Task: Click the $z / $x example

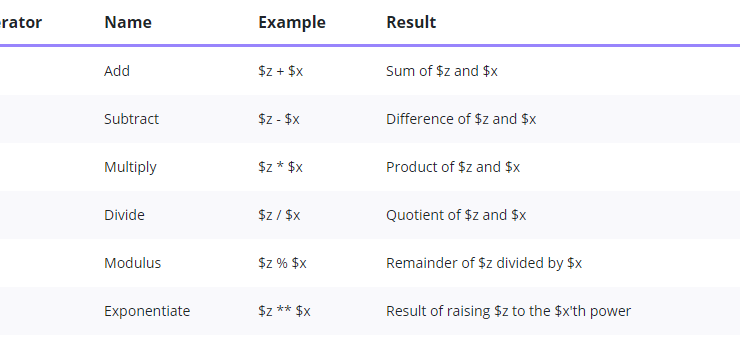Action: (279, 215)
